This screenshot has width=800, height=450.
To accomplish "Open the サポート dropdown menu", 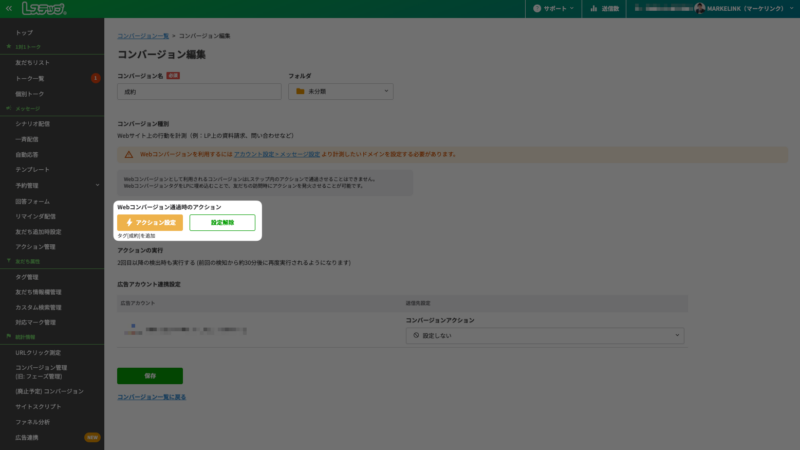I will (x=554, y=8).
